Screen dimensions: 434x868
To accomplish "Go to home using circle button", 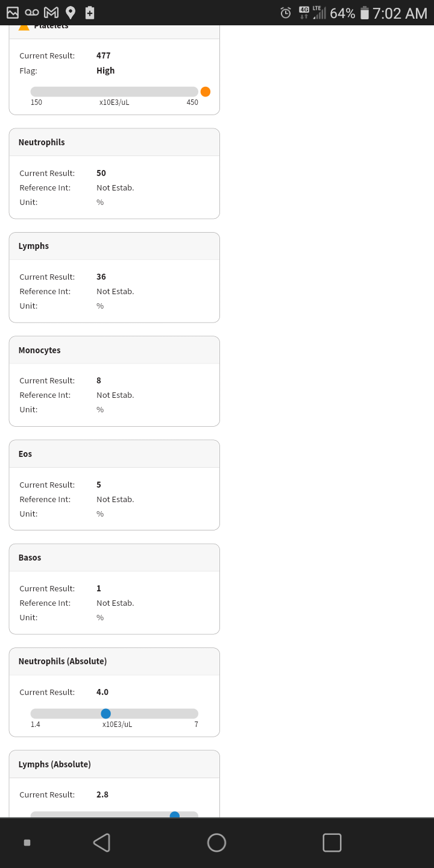I will (216, 843).
